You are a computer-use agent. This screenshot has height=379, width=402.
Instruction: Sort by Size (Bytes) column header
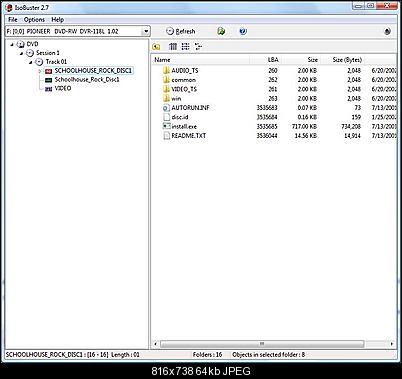[343, 60]
